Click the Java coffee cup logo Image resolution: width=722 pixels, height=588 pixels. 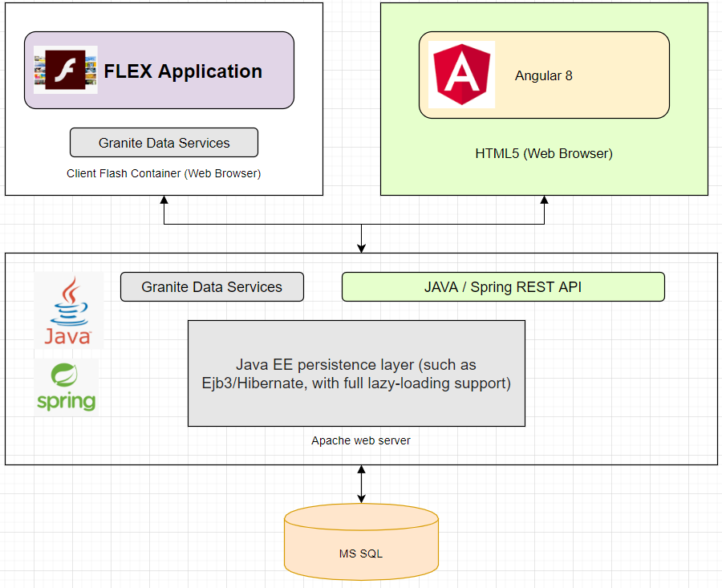[69, 310]
